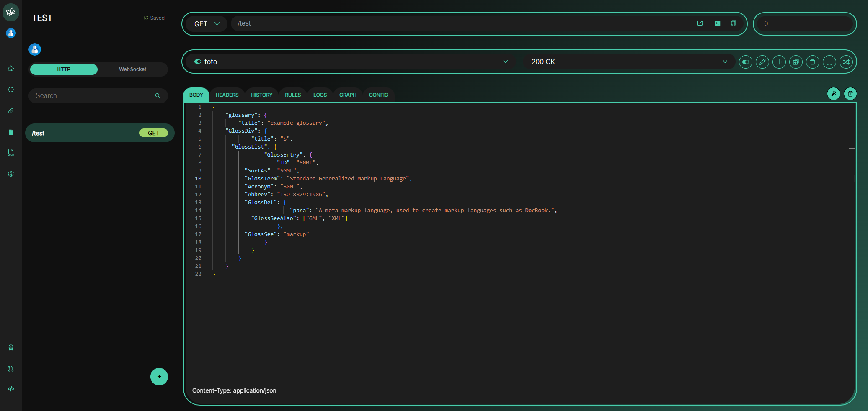This screenshot has width=868, height=411.
Task: Click the shuffle random response icon
Action: [x=846, y=62]
